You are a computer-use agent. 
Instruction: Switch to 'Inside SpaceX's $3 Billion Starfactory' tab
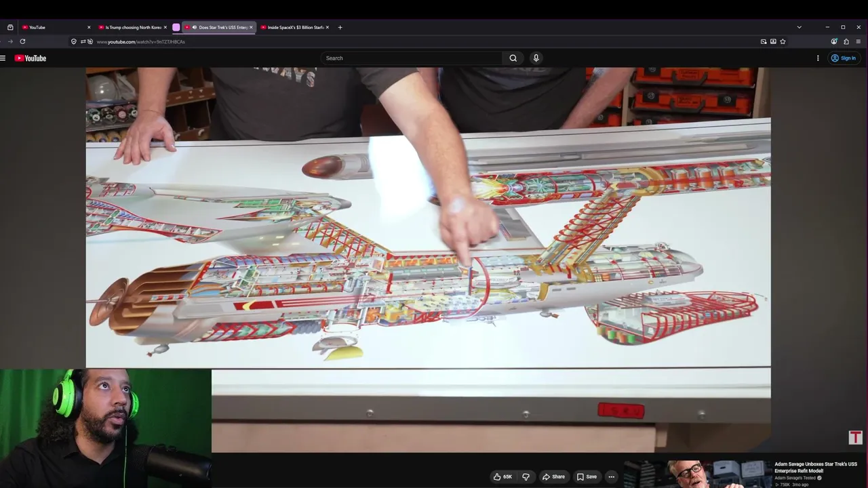click(x=294, y=27)
